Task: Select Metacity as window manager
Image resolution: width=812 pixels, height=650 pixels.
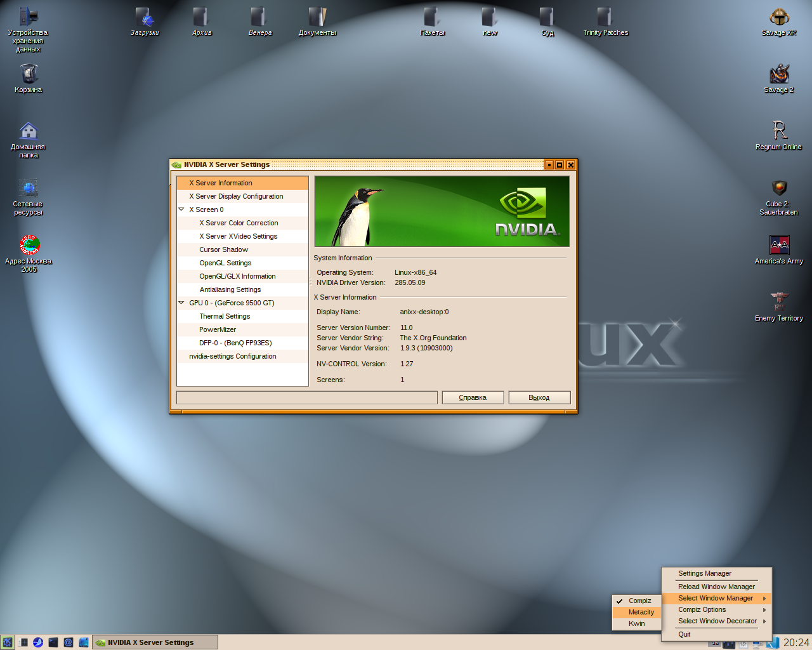Action: click(x=636, y=612)
